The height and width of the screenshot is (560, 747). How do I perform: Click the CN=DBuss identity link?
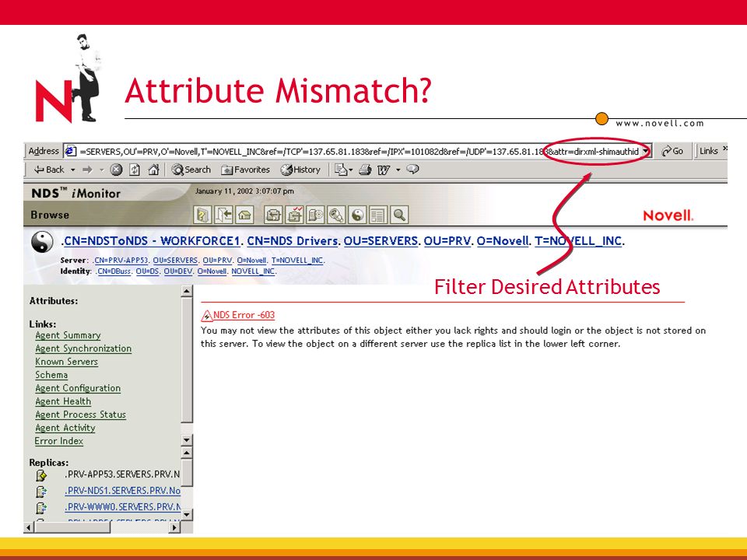114,271
